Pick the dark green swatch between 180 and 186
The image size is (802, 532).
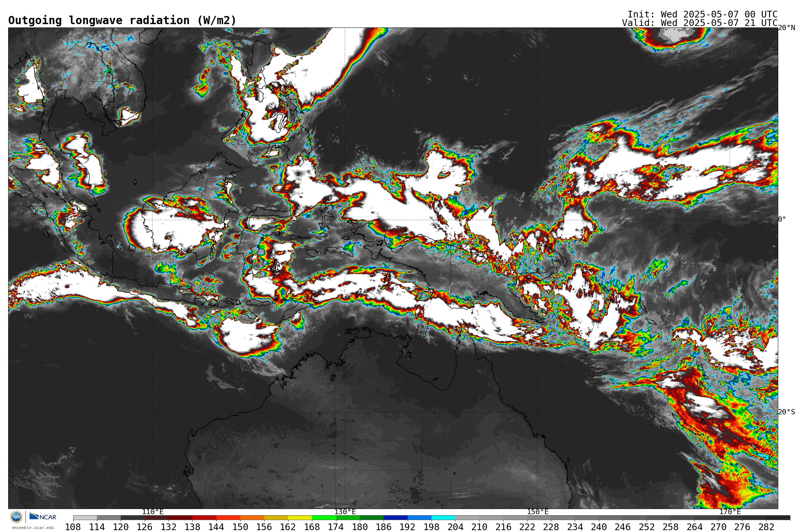pos(372,518)
